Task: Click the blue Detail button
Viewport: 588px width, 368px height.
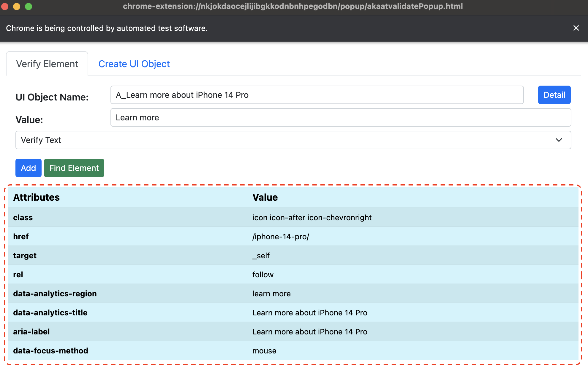Action: [554, 95]
